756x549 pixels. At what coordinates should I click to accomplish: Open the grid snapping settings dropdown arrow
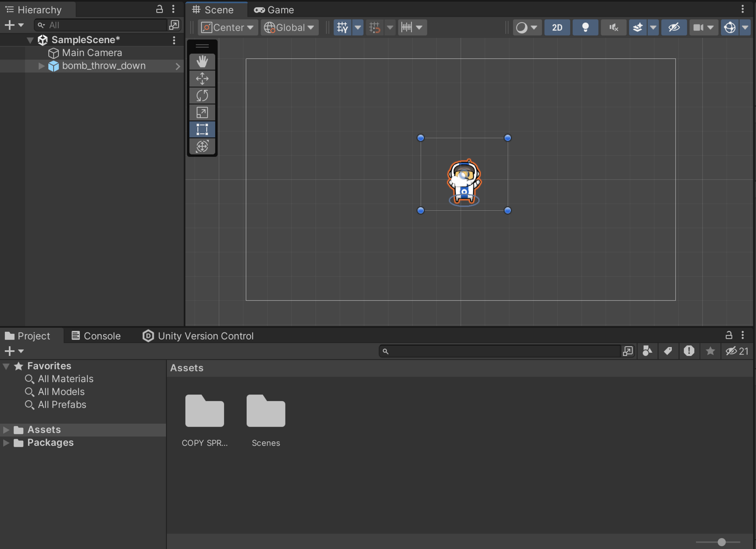pyautogui.click(x=390, y=27)
